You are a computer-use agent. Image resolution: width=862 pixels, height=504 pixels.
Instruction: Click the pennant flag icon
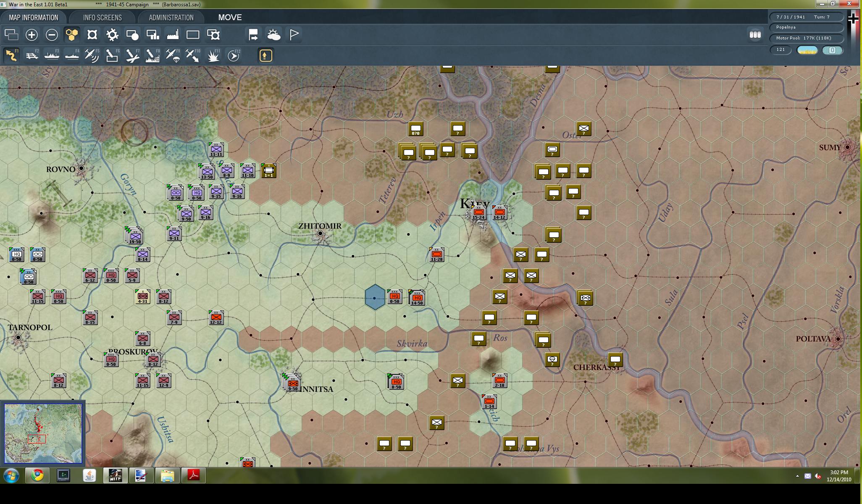(294, 35)
